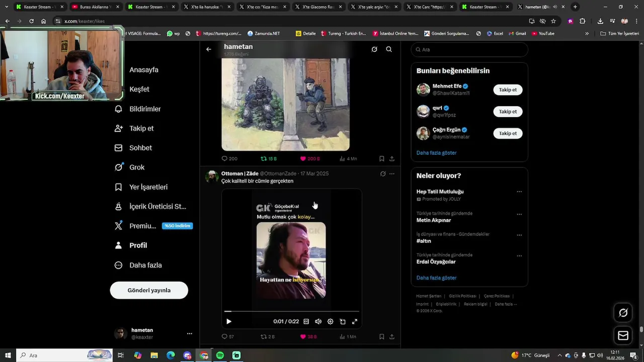Viewport: 644px width, 362px height.
Task: Open account menu dots beside hametan
Action: coord(190,333)
